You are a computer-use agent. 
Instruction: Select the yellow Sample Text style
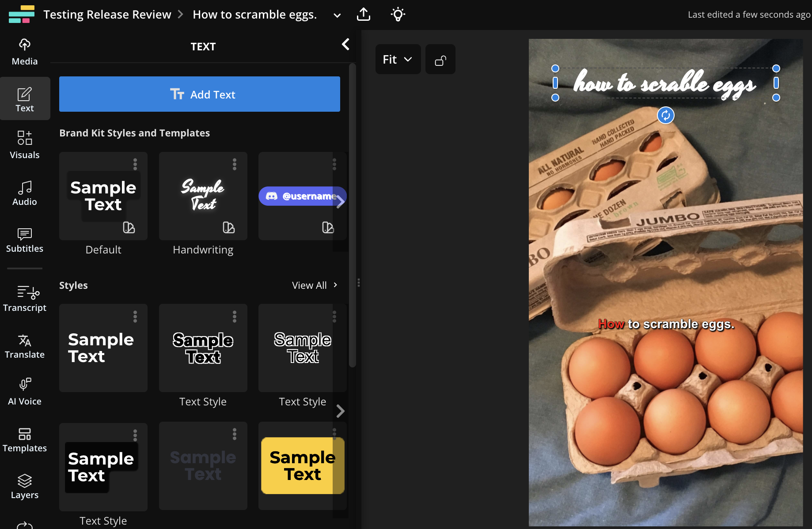(302, 466)
